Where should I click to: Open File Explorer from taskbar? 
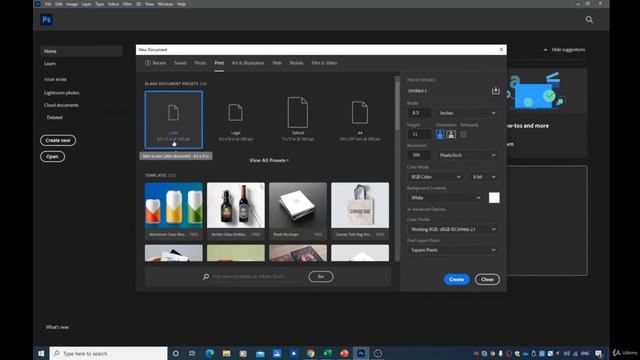227,353
